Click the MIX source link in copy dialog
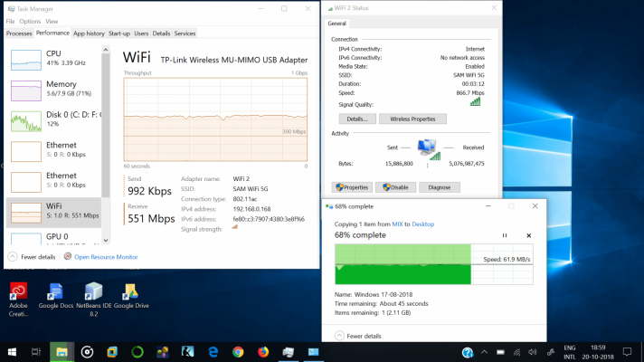 (397, 224)
